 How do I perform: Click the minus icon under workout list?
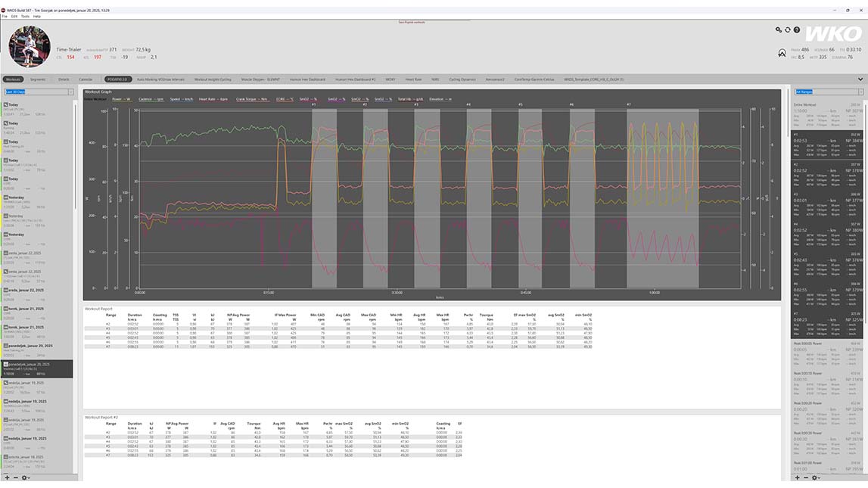16,477
